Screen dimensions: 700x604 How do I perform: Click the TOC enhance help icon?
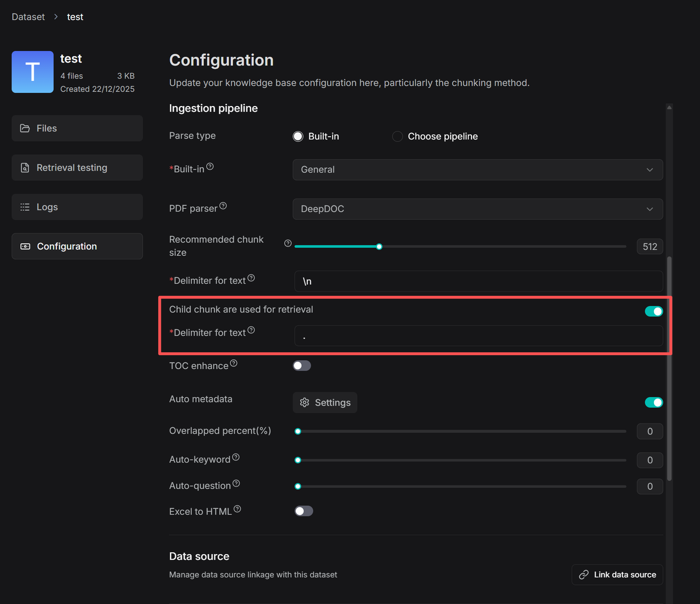234,363
